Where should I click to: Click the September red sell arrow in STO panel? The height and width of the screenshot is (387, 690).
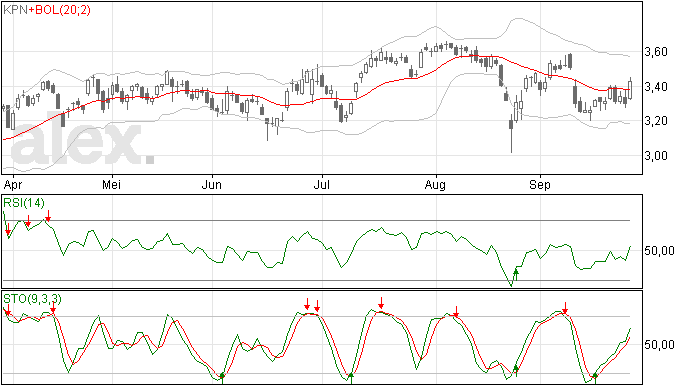tap(565, 308)
